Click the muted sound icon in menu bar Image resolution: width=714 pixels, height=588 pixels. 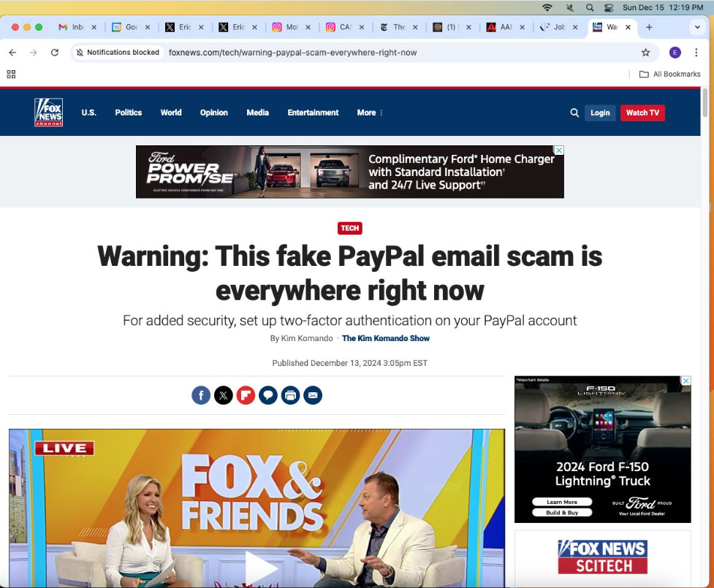coord(569,7)
